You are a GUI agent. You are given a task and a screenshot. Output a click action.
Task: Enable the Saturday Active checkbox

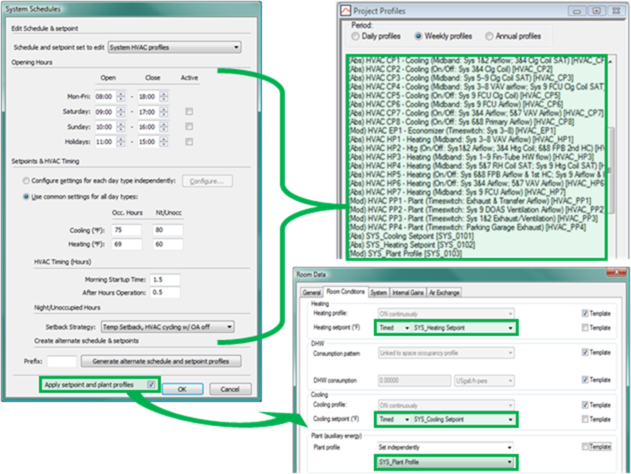188,113
